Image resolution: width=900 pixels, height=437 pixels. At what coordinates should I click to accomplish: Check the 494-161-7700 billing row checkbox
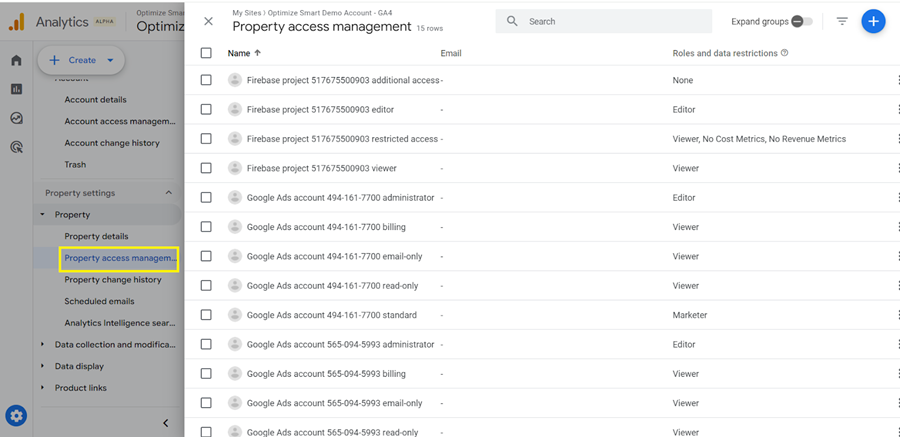pos(206,227)
